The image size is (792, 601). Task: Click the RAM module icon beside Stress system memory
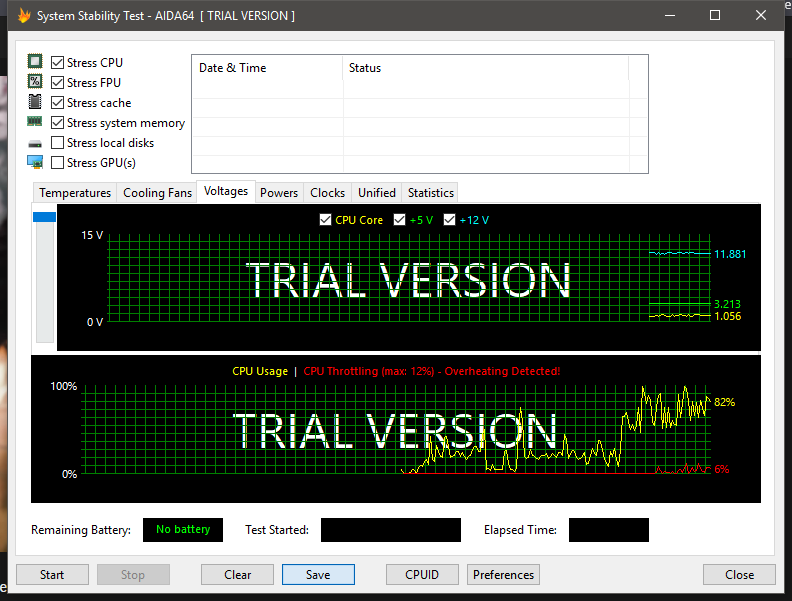[35, 121]
